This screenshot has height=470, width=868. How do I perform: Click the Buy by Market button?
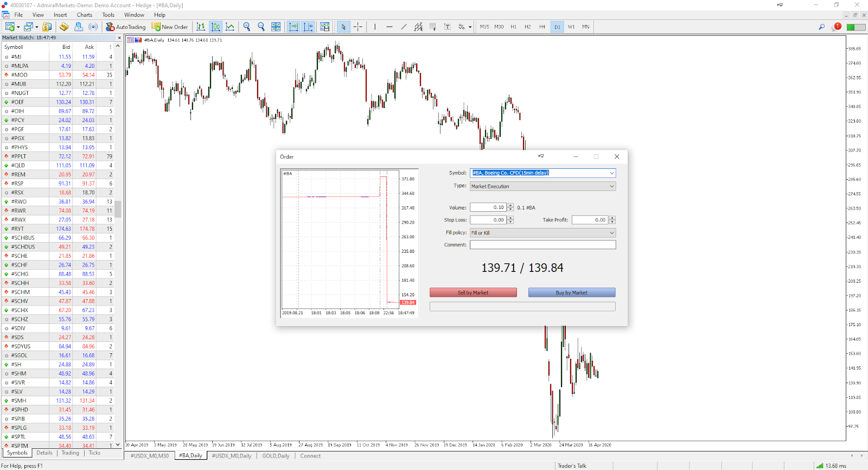tap(572, 293)
